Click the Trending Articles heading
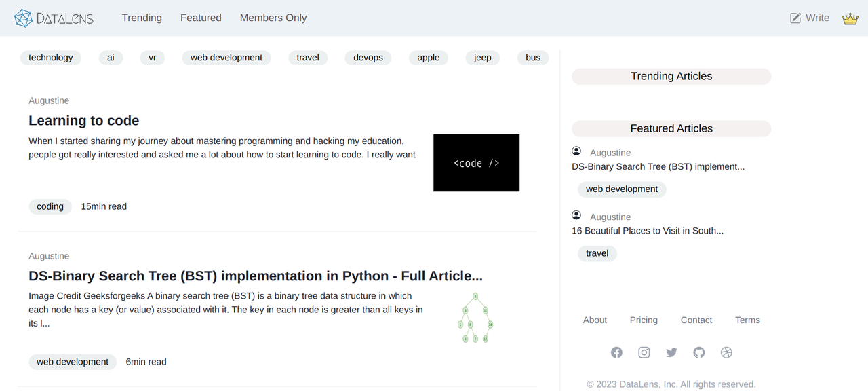Image resolution: width=868 pixels, height=391 pixels. point(671,76)
